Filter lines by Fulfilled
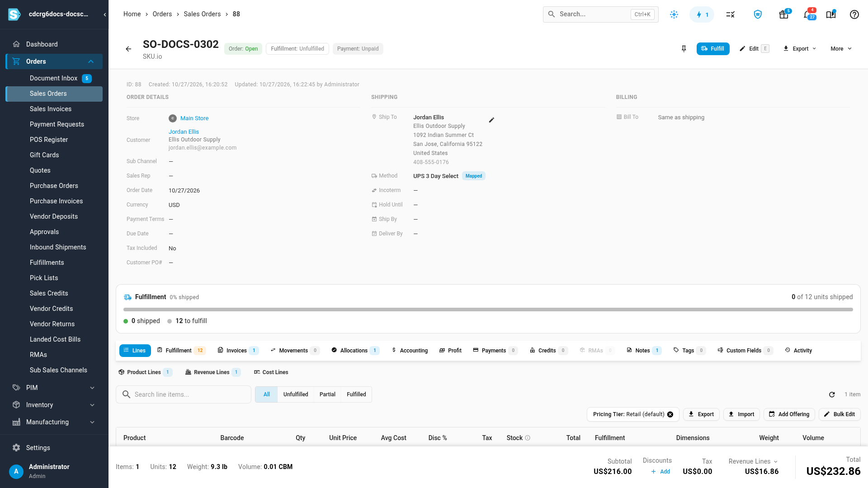 click(x=356, y=394)
